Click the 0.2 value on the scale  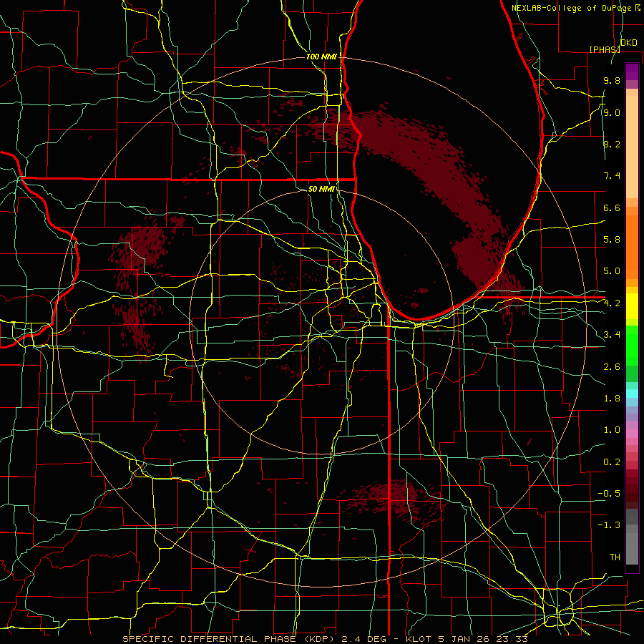click(x=612, y=462)
